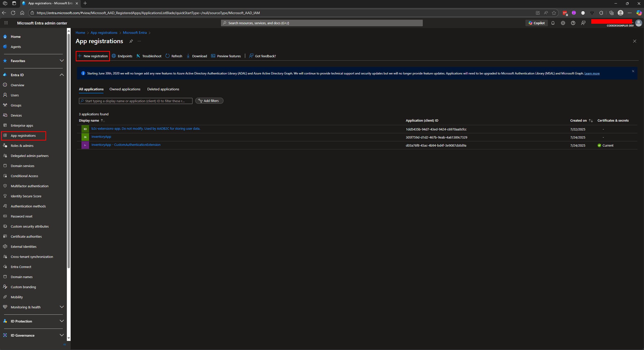Screen dimensions: 644x350
Task: Open Devices in the sidebar
Action: (x=16, y=115)
